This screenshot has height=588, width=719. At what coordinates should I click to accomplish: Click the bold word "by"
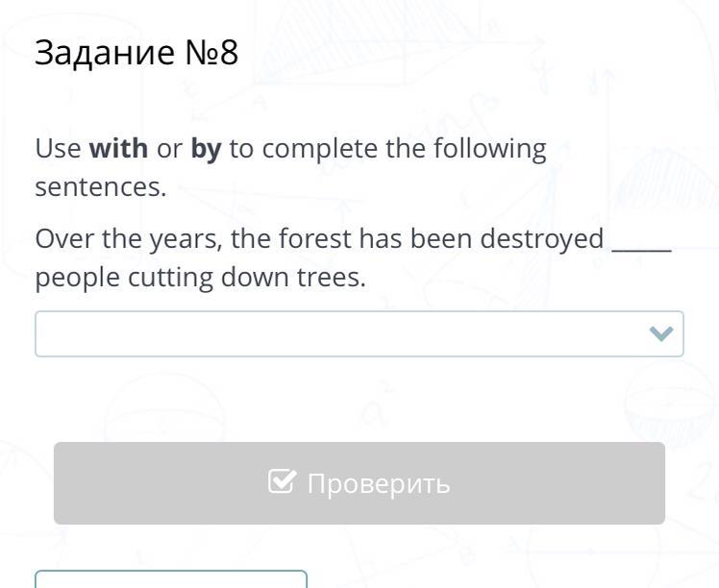[206, 149]
